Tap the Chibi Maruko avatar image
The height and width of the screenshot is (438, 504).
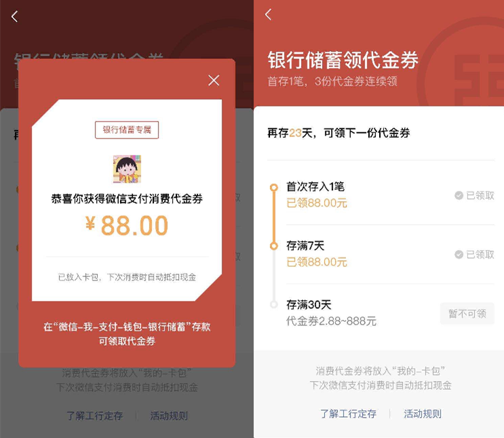click(127, 169)
